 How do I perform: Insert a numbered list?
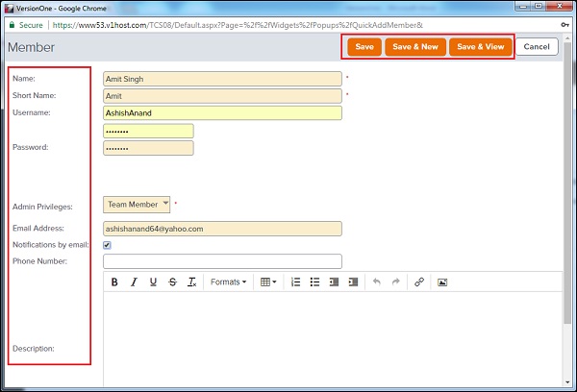click(295, 282)
